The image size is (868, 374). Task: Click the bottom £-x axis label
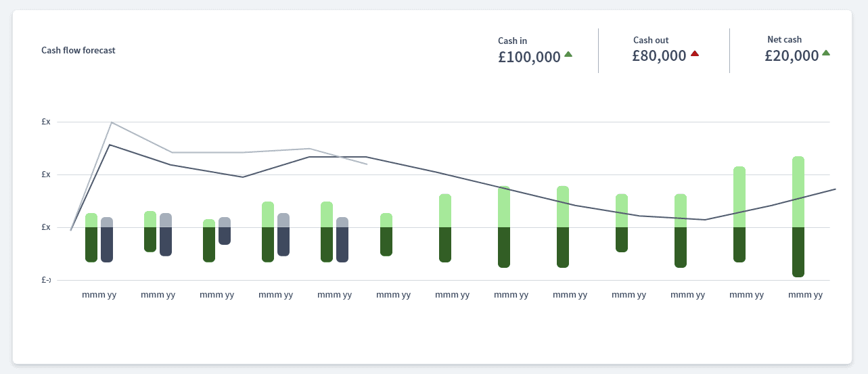click(x=46, y=279)
